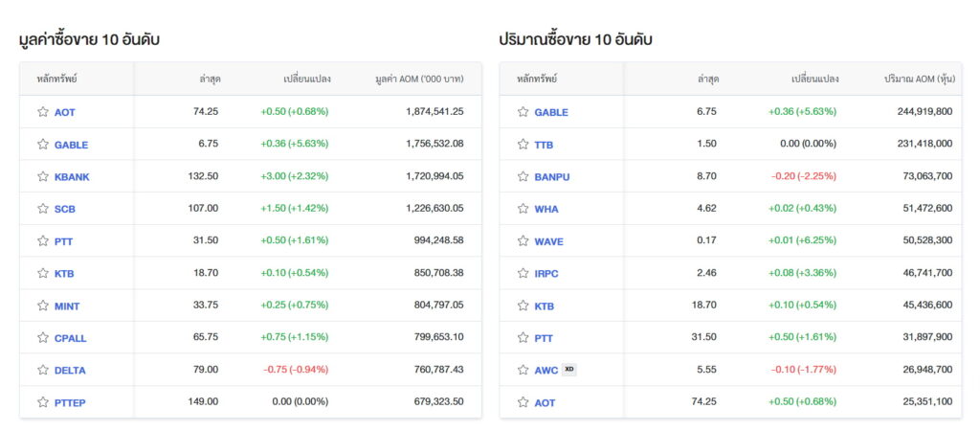The width and height of the screenshot is (980, 431).
Task: Click the value 679,323.50 for PTTEP
Action: coord(438,401)
